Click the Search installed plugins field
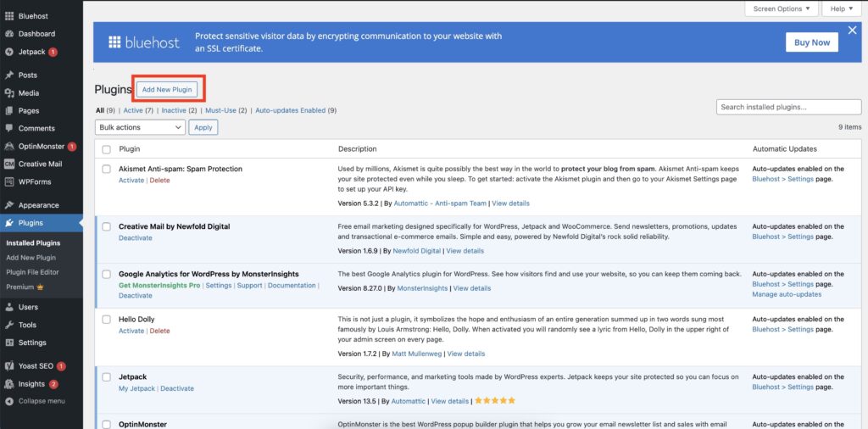 pos(789,107)
